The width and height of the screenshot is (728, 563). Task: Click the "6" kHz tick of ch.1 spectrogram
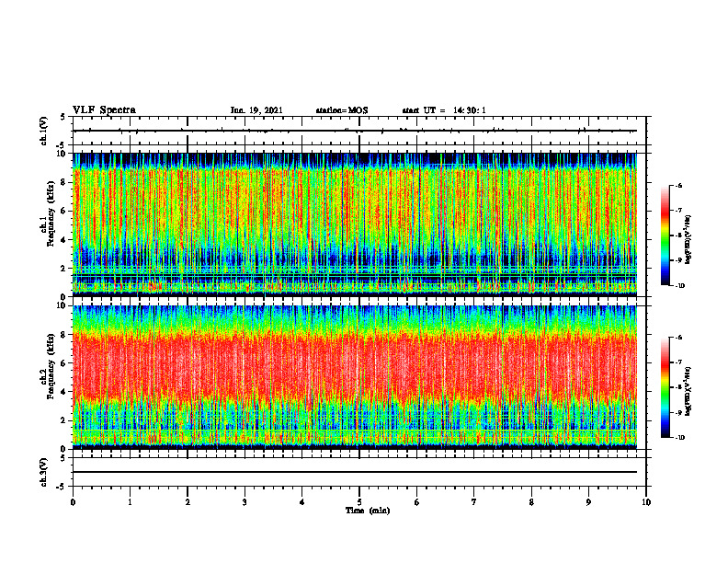pos(64,211)
